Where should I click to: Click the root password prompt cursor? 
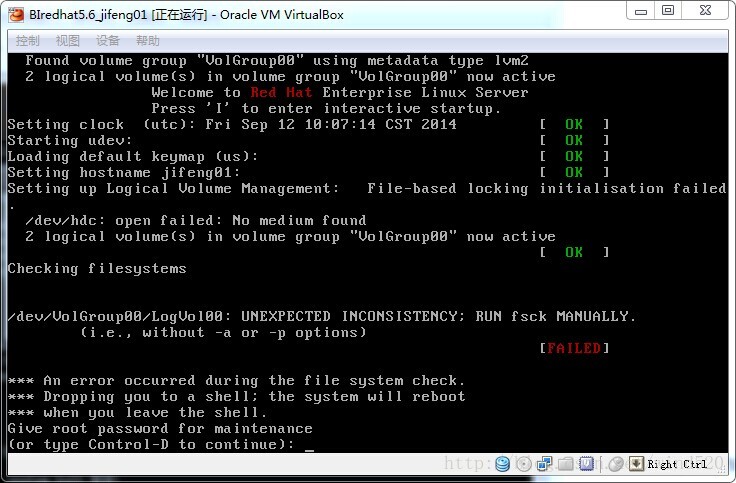click(310, 445)
